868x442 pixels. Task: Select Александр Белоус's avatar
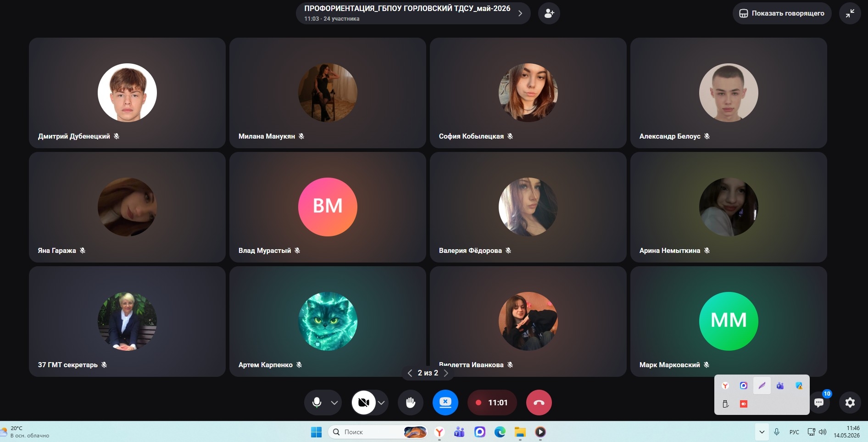pos(729,93)
